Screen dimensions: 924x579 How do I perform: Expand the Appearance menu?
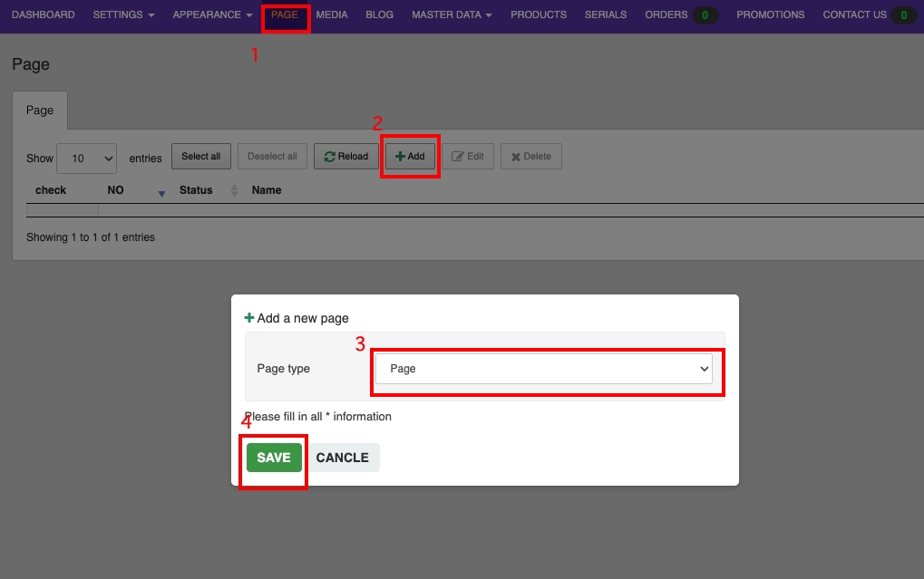pyautogui.click(x=212, y=15)
